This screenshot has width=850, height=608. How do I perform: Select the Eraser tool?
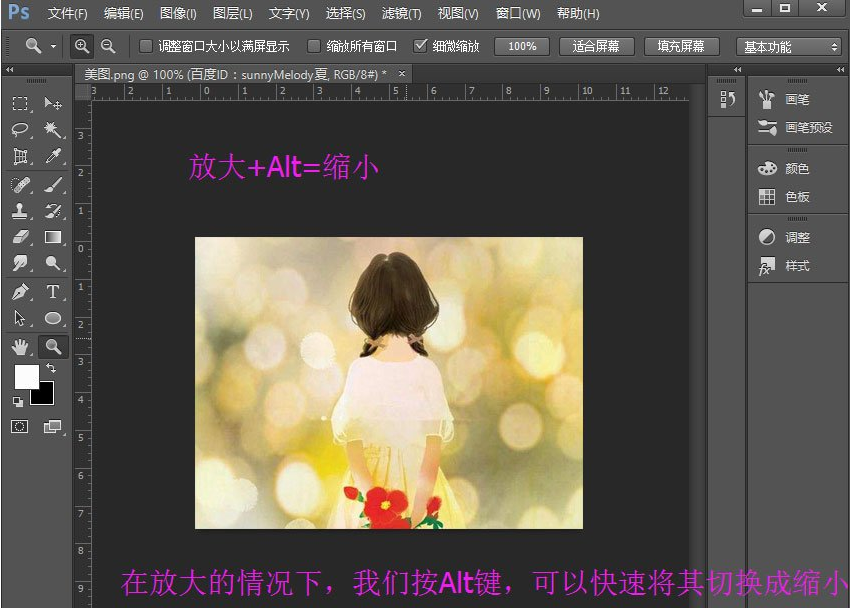tap(20, 237)
